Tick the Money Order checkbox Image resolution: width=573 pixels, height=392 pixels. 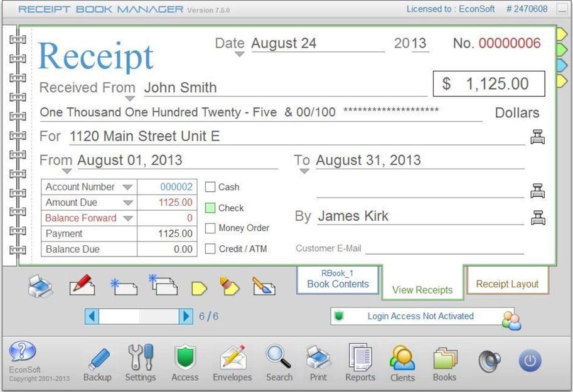coord(210,228)
